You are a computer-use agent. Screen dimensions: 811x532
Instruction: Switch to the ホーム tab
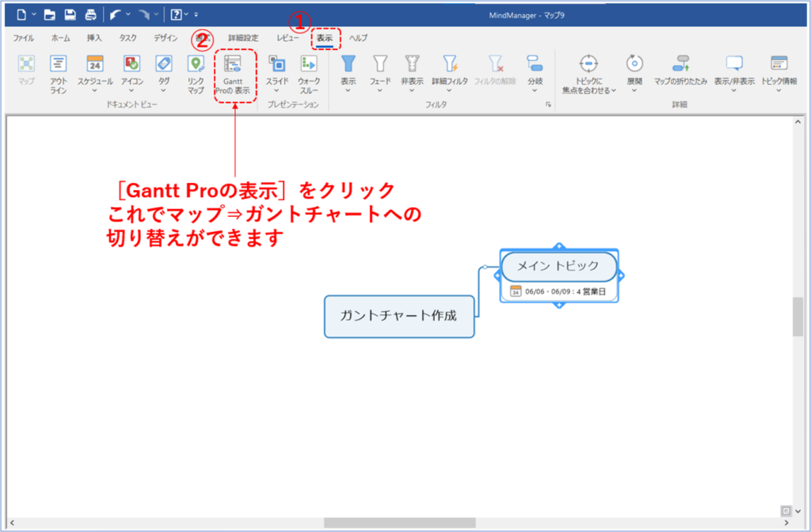point(60,38)
